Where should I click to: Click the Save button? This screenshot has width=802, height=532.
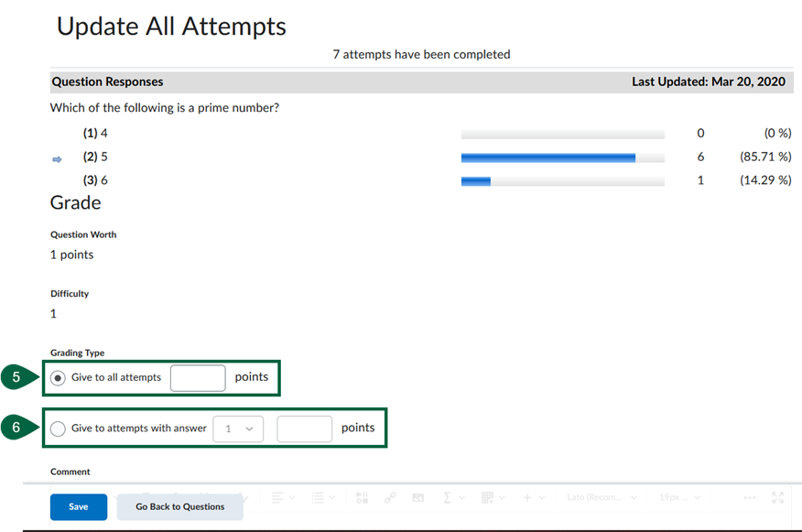pos(79,506)
